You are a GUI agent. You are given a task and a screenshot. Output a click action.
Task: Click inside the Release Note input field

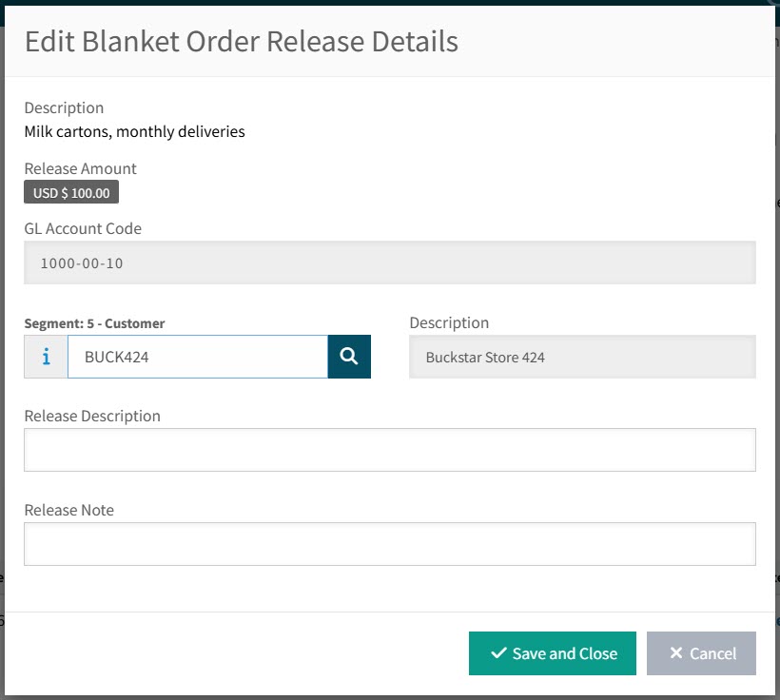coord(390,543)
